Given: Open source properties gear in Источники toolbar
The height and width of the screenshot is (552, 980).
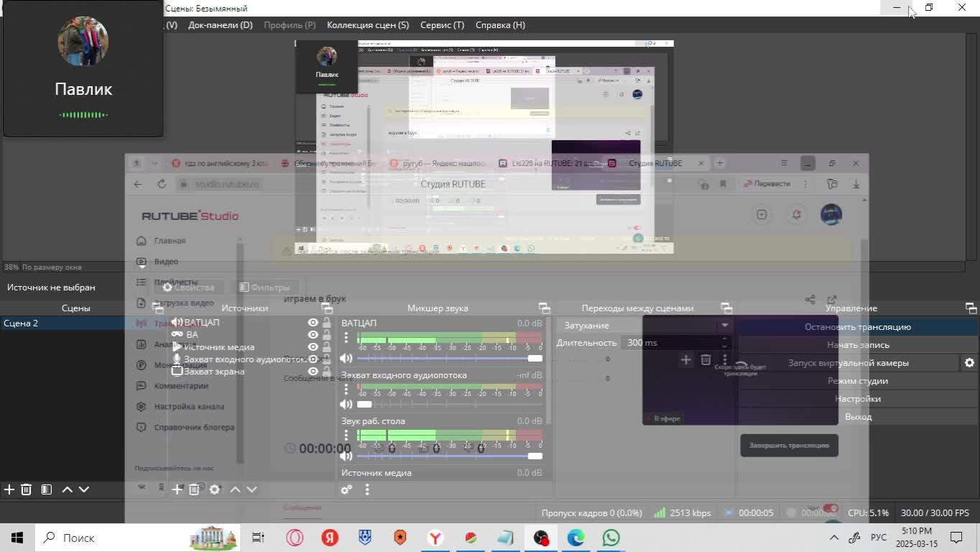Looking at the screenshot, I should 214,489.
